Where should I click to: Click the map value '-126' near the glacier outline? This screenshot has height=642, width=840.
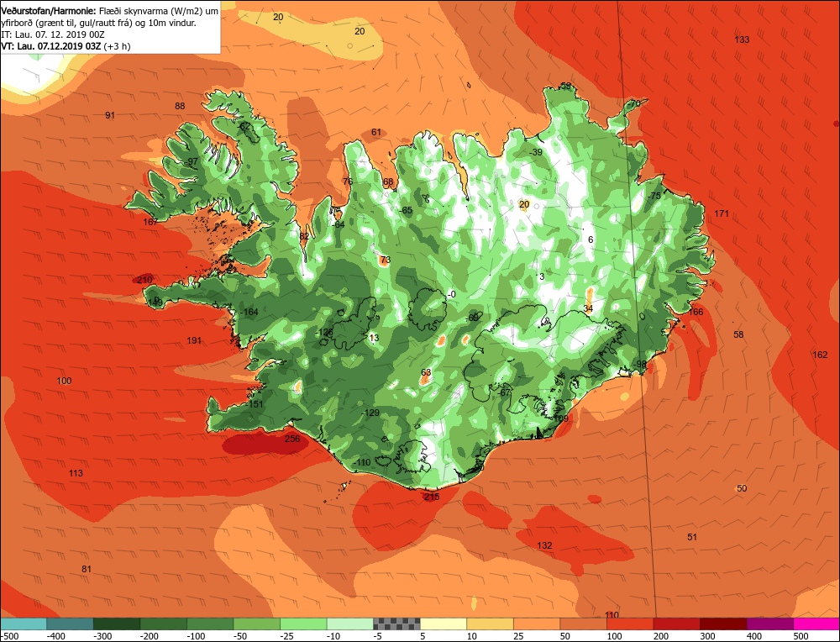[x=324, y=332]
